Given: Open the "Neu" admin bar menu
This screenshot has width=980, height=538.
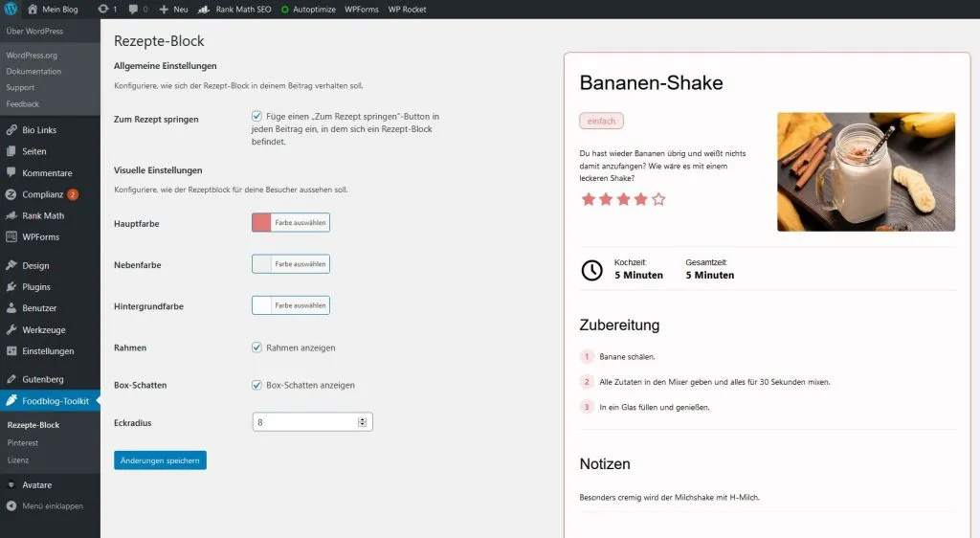Looking at the screenshot, I should pos(174,10).
